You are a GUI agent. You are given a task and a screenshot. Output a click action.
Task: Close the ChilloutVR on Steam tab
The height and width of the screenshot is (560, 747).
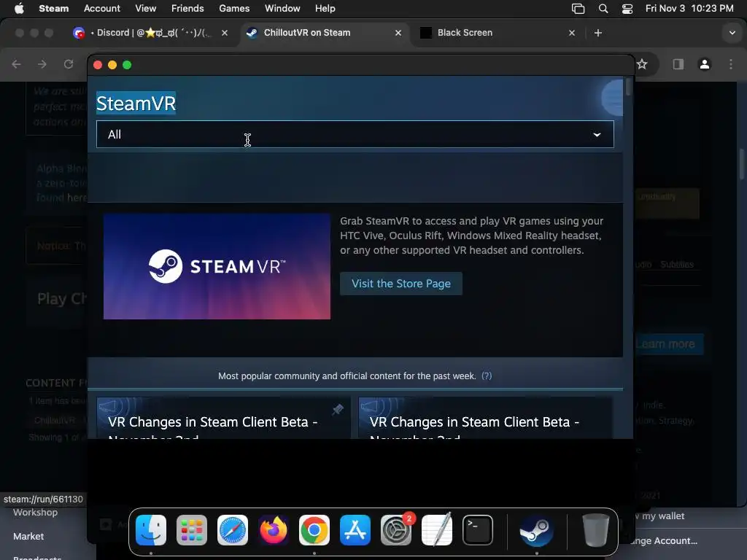[x=398, y=32]
